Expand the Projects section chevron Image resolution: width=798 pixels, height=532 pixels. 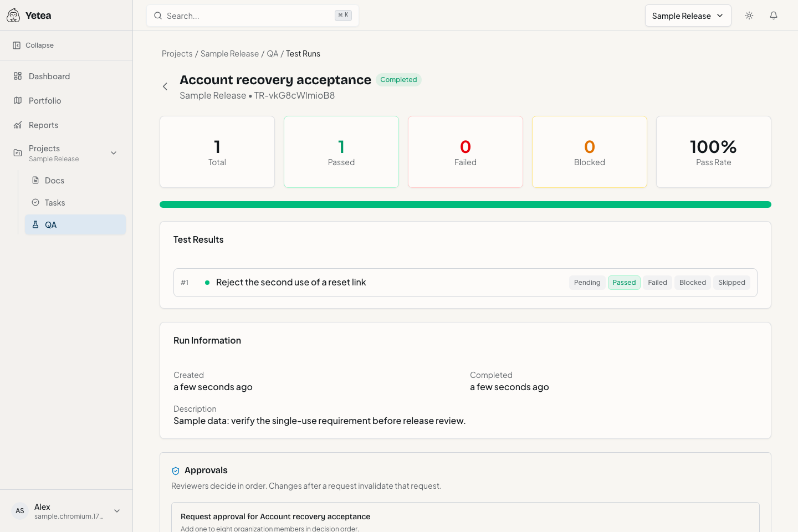point(114,153)
